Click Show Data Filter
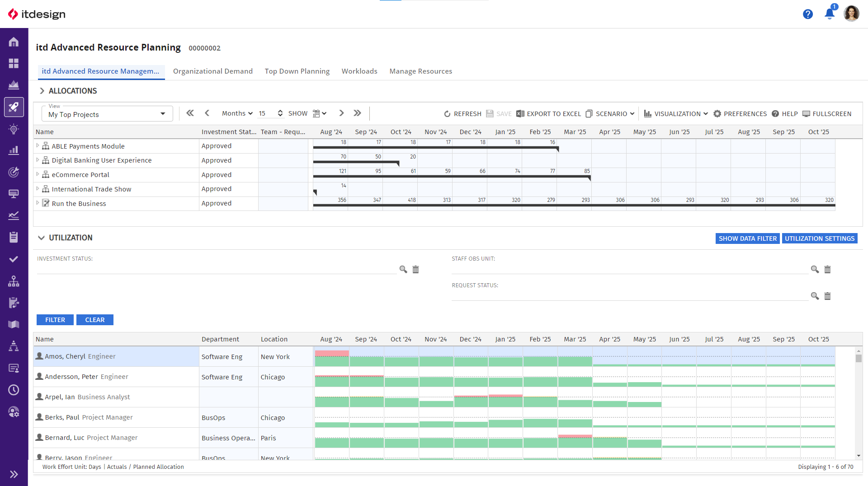The width and height of the screenshot is (868, 486). [748, 238]
